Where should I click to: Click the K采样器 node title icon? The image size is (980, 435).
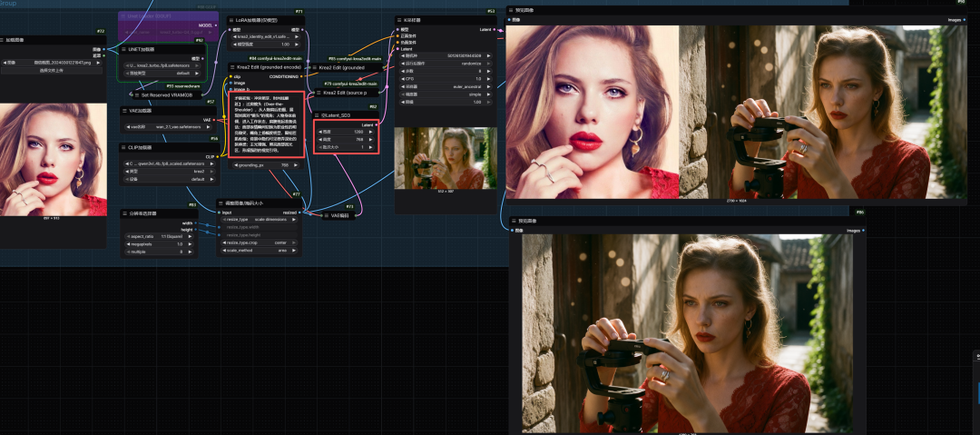pyautogui.click(x=399, y=20)
